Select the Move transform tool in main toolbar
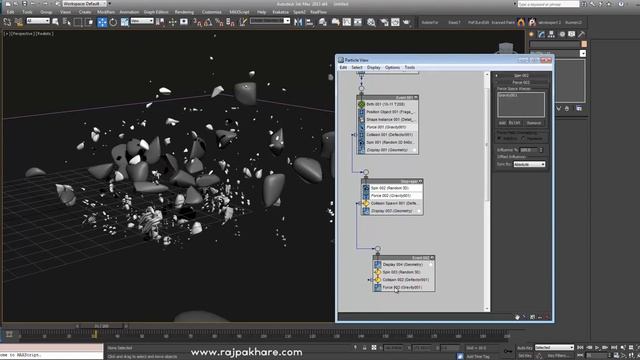The image size is (640, 360). click(x=102, y=22)
